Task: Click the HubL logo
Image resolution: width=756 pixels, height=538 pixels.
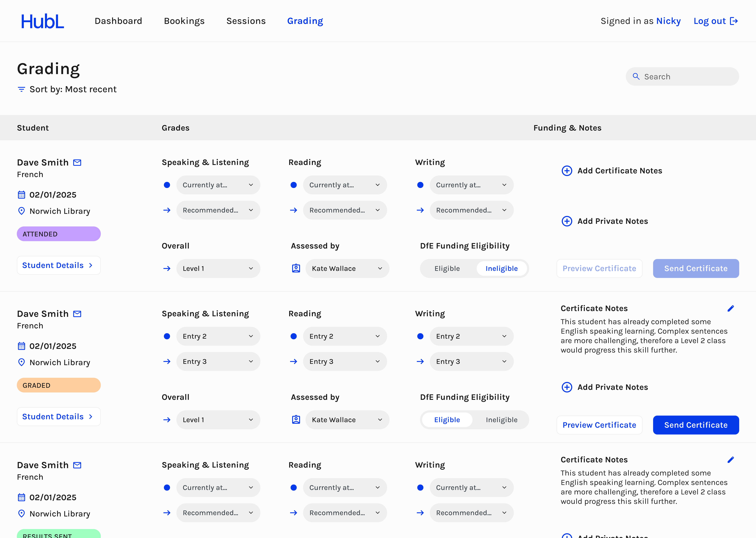Action: (42, 21)
